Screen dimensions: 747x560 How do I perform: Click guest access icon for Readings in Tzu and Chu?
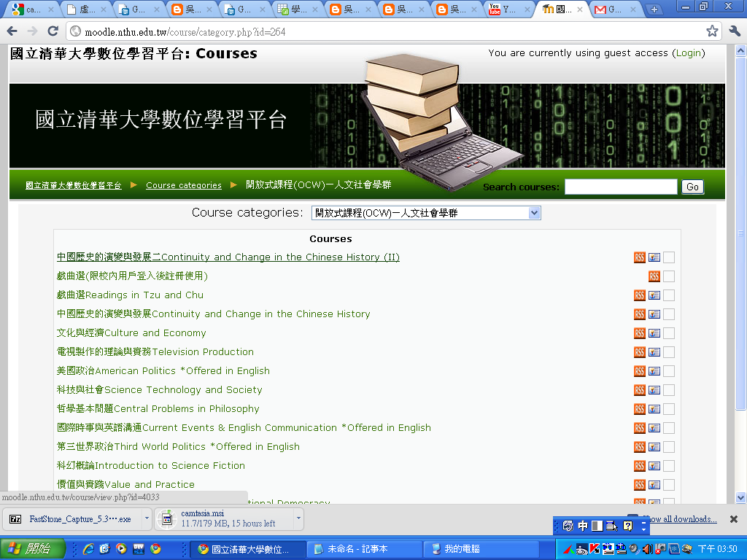[x=654, y=295]
